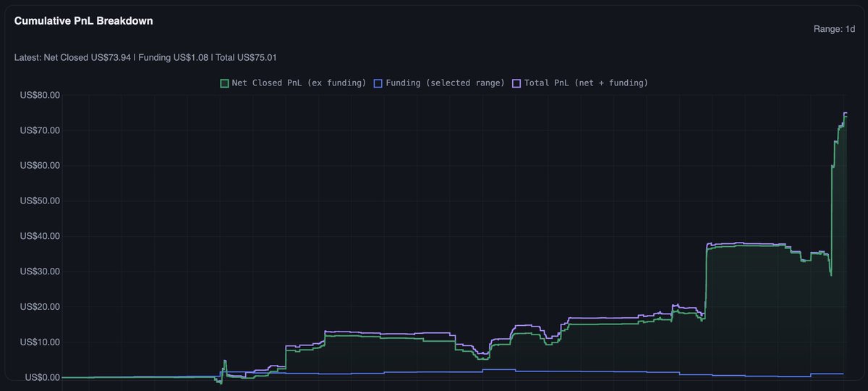
Task: Click the Cumulative PnL Breakdown title
Action: tap(83, 21)
